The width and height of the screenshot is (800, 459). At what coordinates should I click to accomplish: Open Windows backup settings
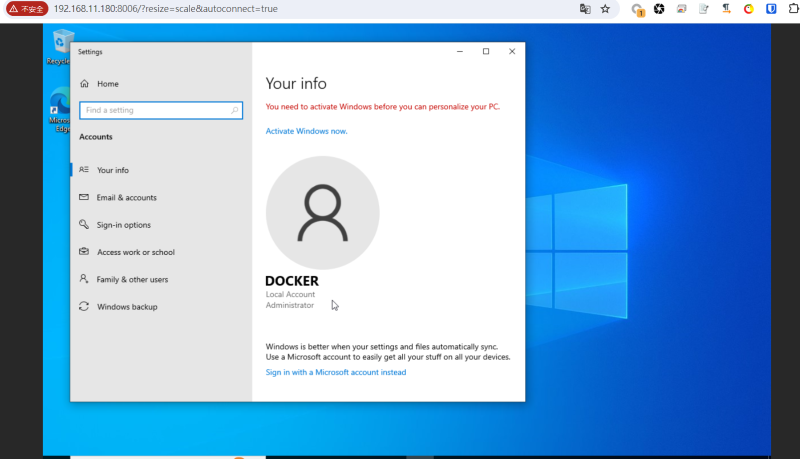(x=159, y=307)
